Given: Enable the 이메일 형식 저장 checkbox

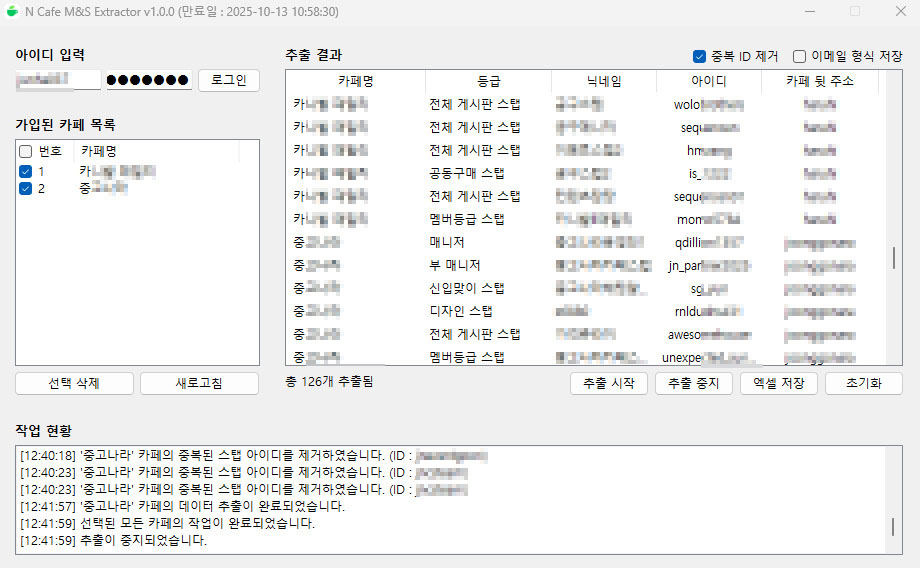Looking at the screenshot, I should point(800,56).
